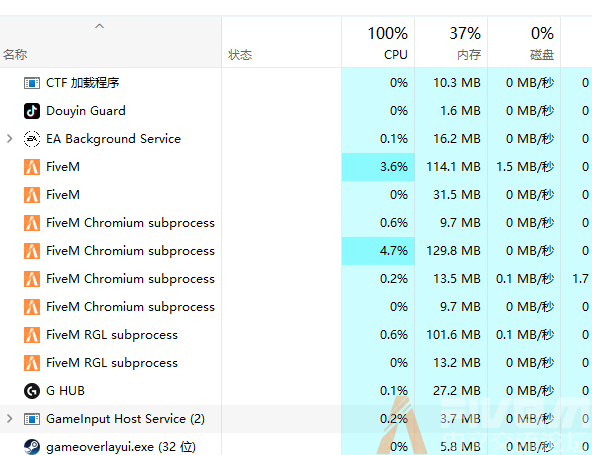This screenshot has height=455, width=592.
Task: Select FiveM icon using 114.1 MB memory
Action: tap(32, 167)
